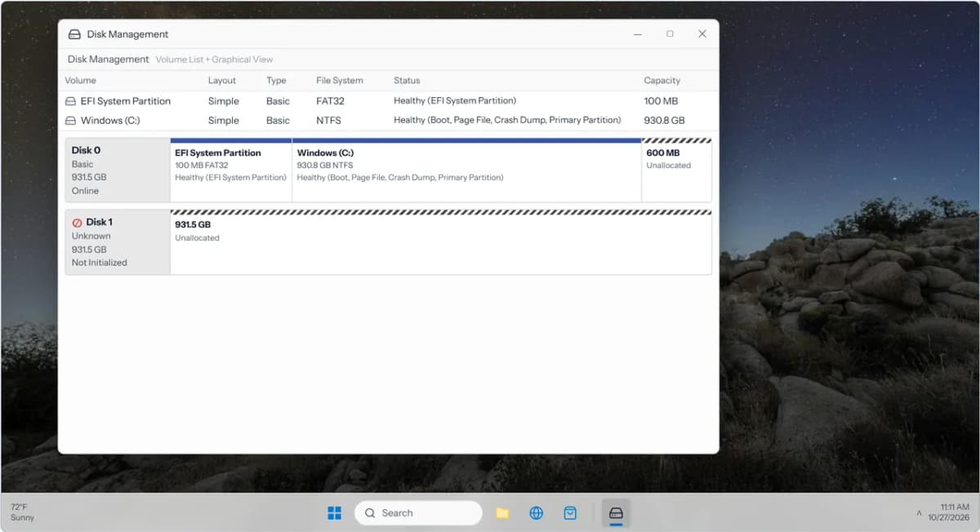
Task: Click the Disk Management title bar drive icon
Action: click(74, 34)
